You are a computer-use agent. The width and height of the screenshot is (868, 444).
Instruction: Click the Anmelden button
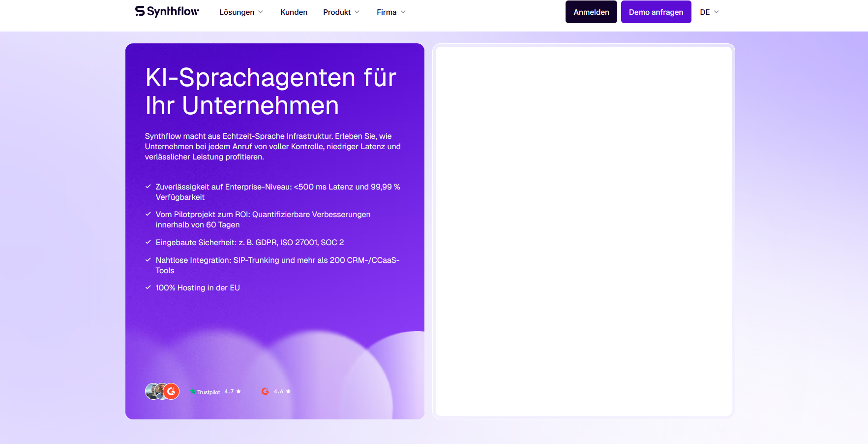pos(591,12)
